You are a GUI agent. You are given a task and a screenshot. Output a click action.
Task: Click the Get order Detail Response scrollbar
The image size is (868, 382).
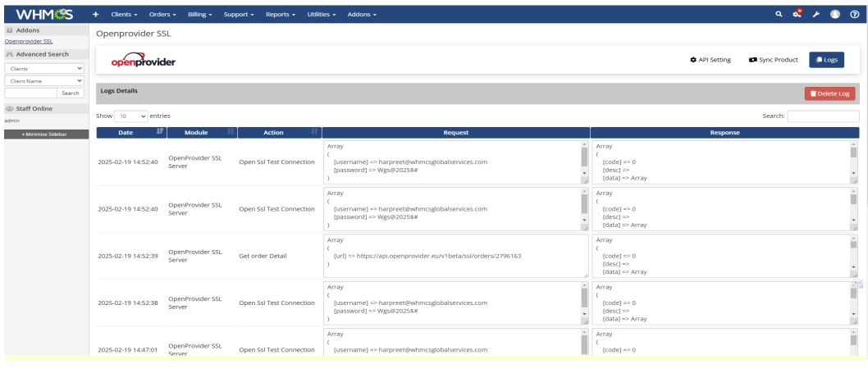point(853,253)
